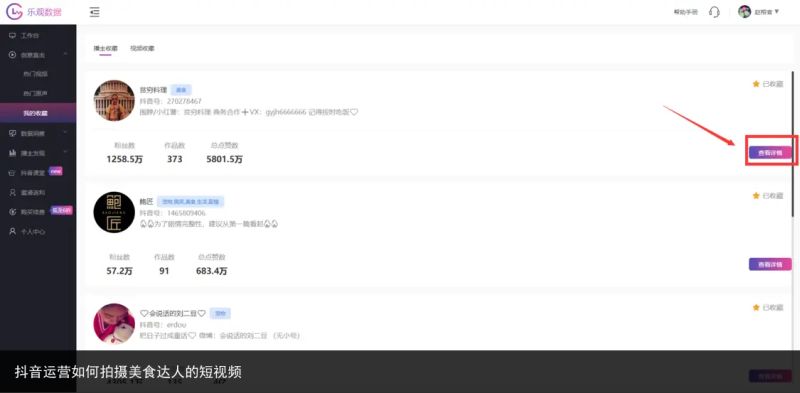Collapse the sidebar with hamburger icon
The width and height of the screenshot is (800, 393).
click(x=94, y=12)
